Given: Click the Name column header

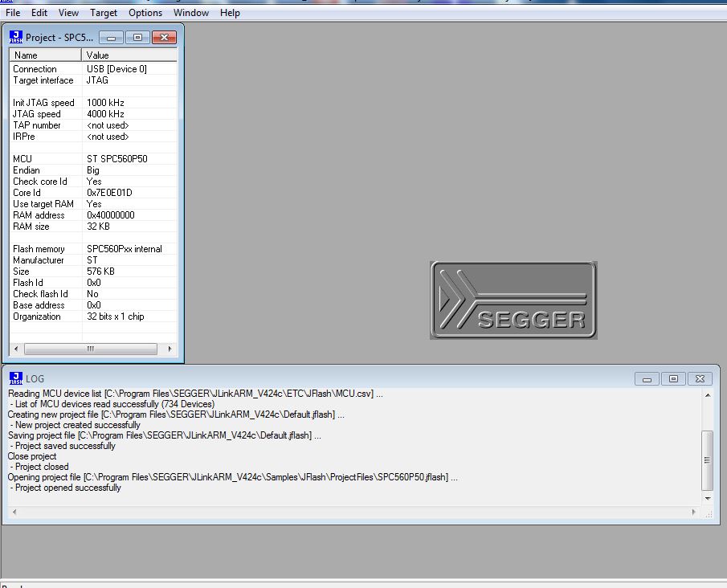Looking at the screenshot, I should [46, 55].
